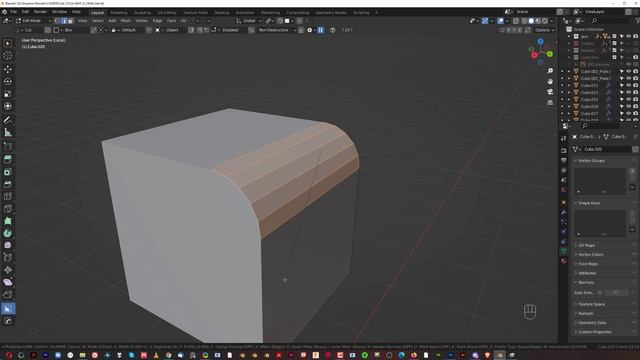
Task: Switch to the Modeling workspace tab
Action: [x=119, y=13]
